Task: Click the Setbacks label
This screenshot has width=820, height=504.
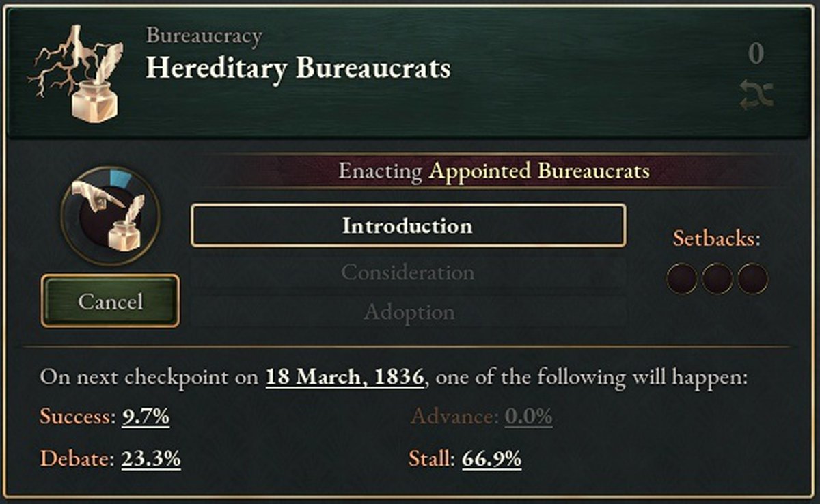Action: coord(716,238)
